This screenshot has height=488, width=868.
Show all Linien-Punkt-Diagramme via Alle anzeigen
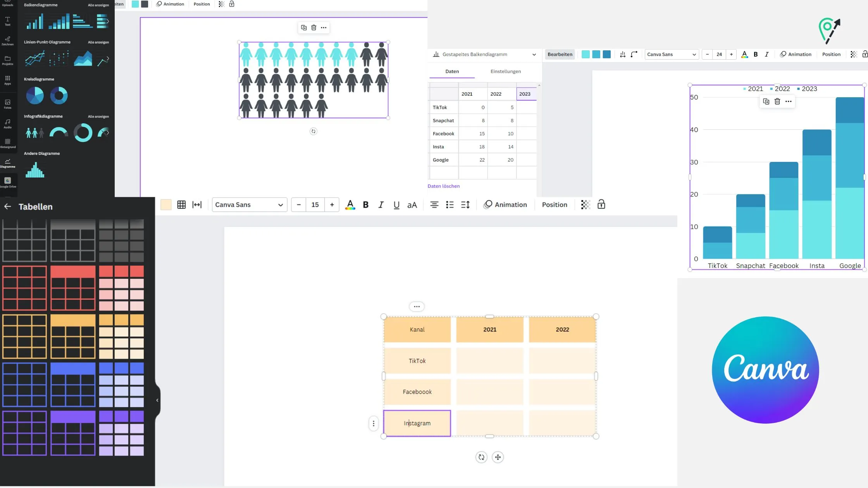(98, 42)
